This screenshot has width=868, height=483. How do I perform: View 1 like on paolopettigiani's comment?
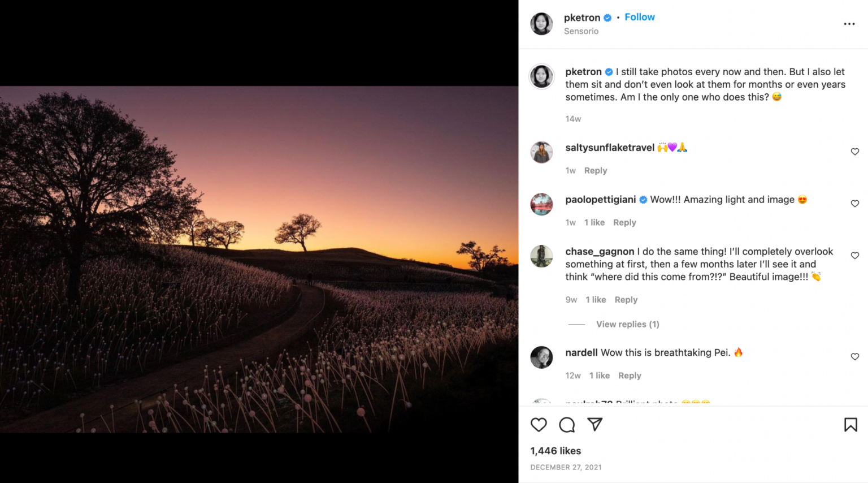pyautogui.click(x=594, y=222)
